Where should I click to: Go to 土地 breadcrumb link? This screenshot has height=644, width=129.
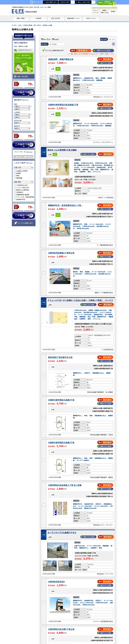point(20,25)
